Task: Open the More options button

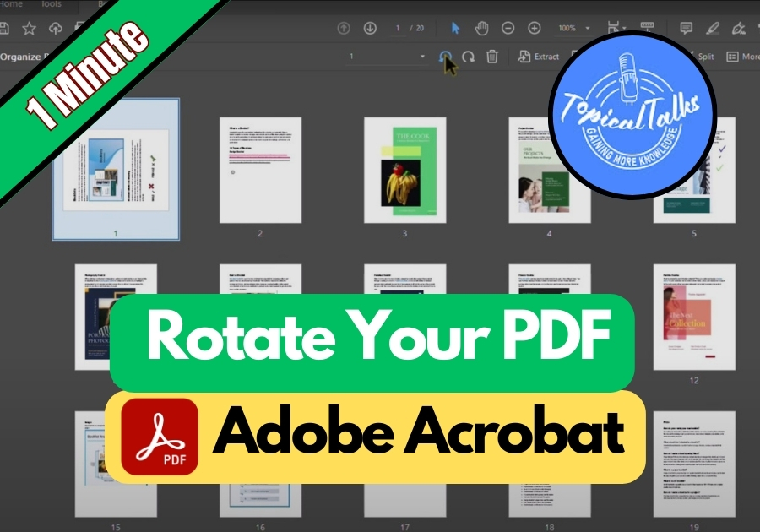Action: pos(743,57)
